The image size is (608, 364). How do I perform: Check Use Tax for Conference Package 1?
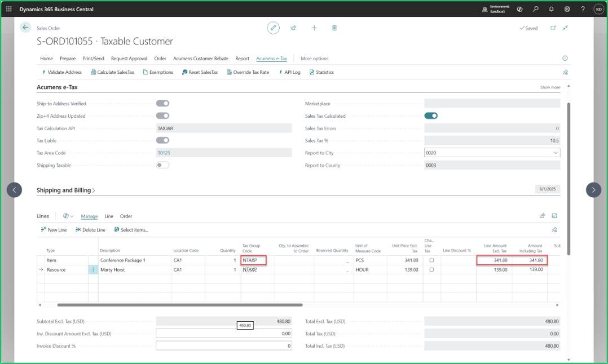point(431,260)
